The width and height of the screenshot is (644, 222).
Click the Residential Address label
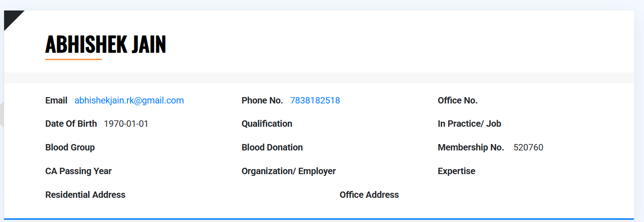(85, 195)
